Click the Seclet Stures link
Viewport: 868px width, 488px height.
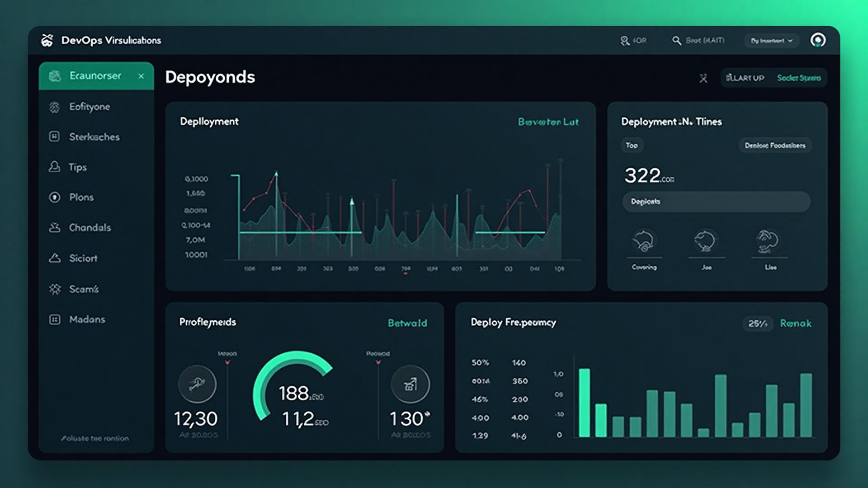click(799, 78)
